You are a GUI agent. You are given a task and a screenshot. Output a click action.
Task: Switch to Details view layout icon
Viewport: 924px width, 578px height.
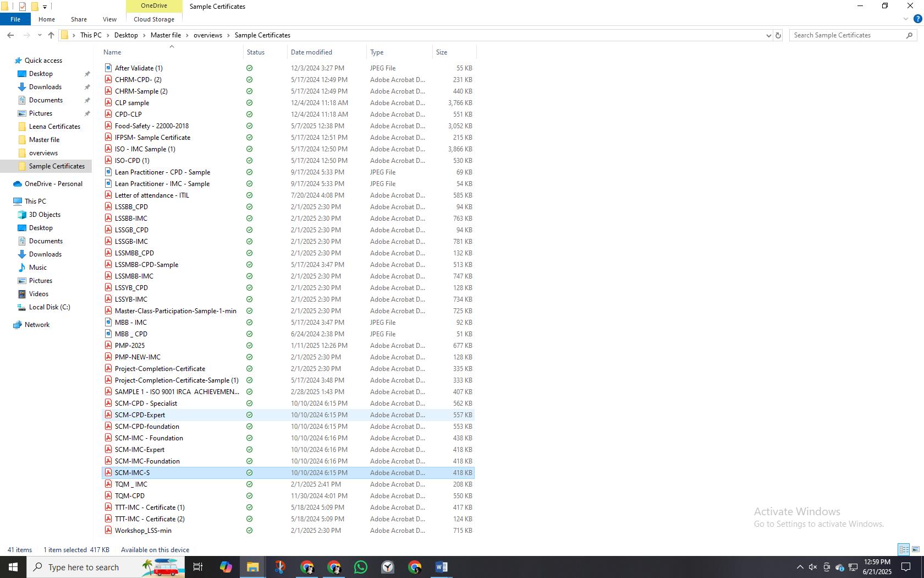(904, 549)
